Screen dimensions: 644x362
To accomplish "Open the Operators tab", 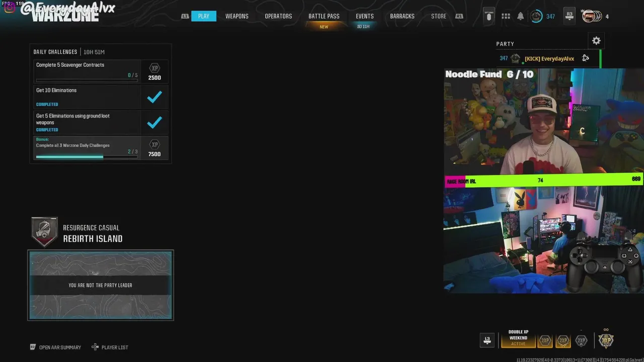I will pyautogui.click(x=278, y=16).
